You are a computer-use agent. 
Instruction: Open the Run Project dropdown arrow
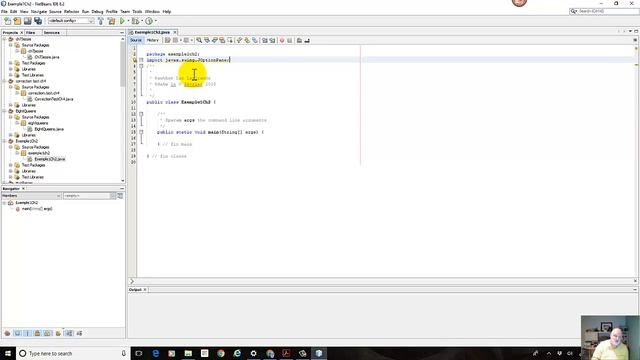(x=128, y=21)
